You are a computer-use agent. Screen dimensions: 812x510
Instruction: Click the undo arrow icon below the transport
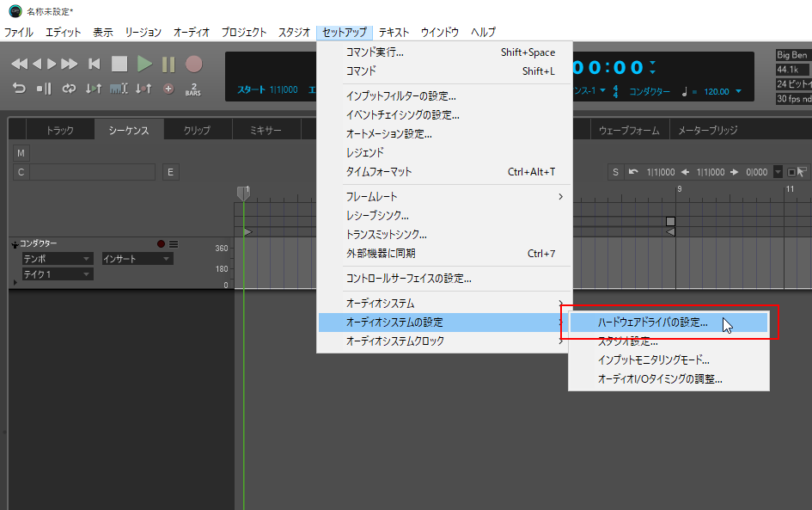20,88
